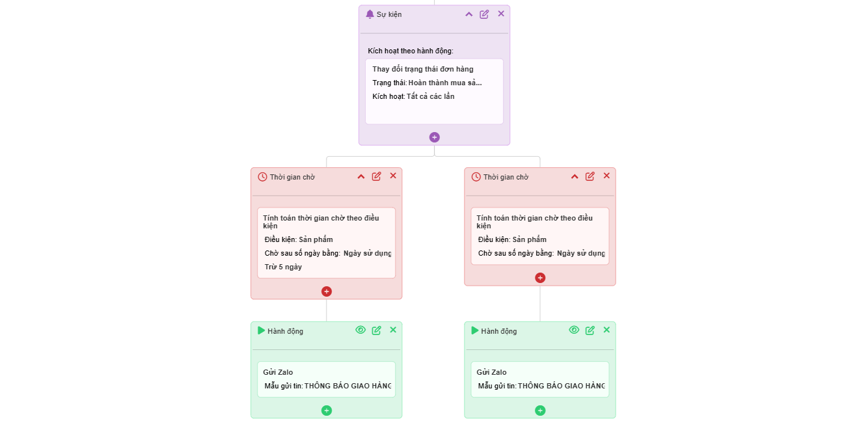Edit the right Thời gian chờ node
The width and height of the screenshot is (868, 432).
[x=590, y=176]
